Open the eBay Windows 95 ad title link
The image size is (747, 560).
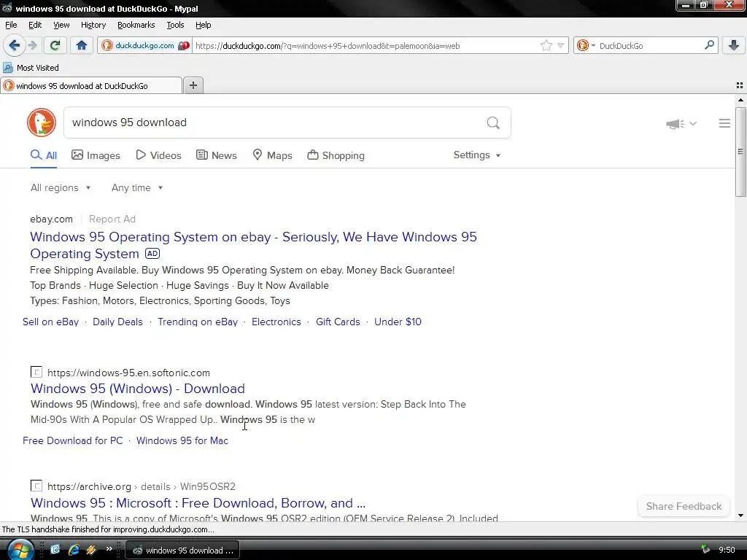click(253, 245)
